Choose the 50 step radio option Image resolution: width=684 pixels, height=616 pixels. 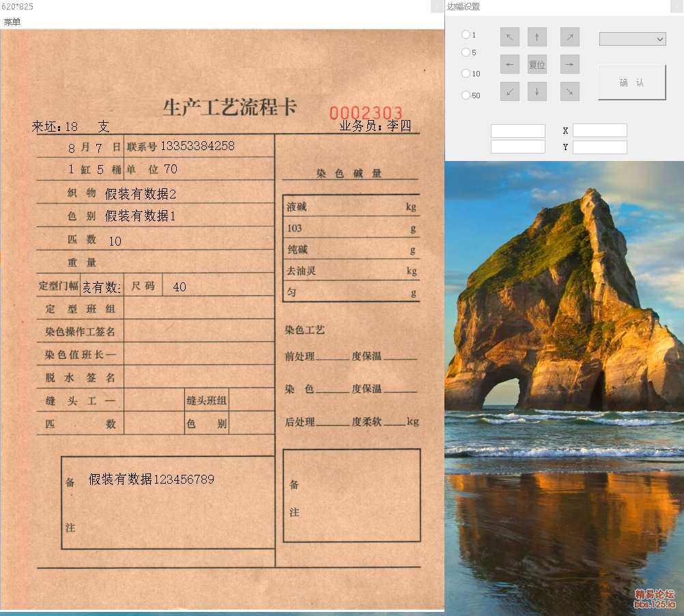point(466,96)
